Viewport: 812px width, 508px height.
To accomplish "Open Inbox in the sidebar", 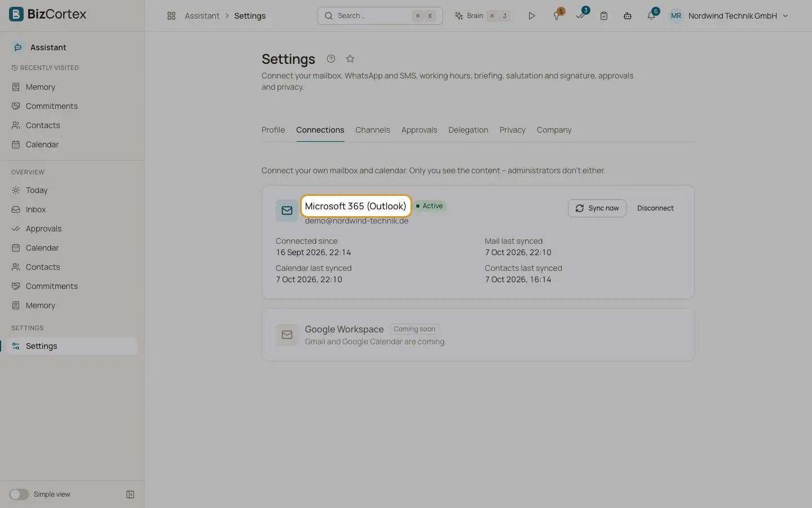I will click(72, 209).
